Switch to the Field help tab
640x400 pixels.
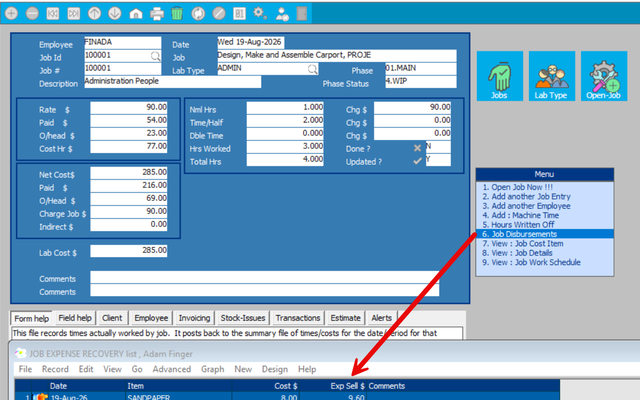click(x=75, y=318)
